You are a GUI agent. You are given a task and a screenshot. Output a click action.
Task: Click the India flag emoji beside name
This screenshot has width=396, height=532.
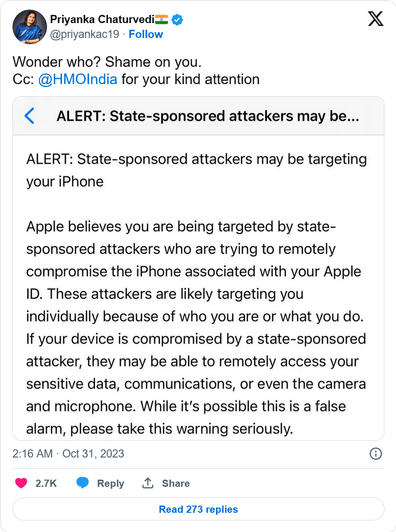[162, 20]
